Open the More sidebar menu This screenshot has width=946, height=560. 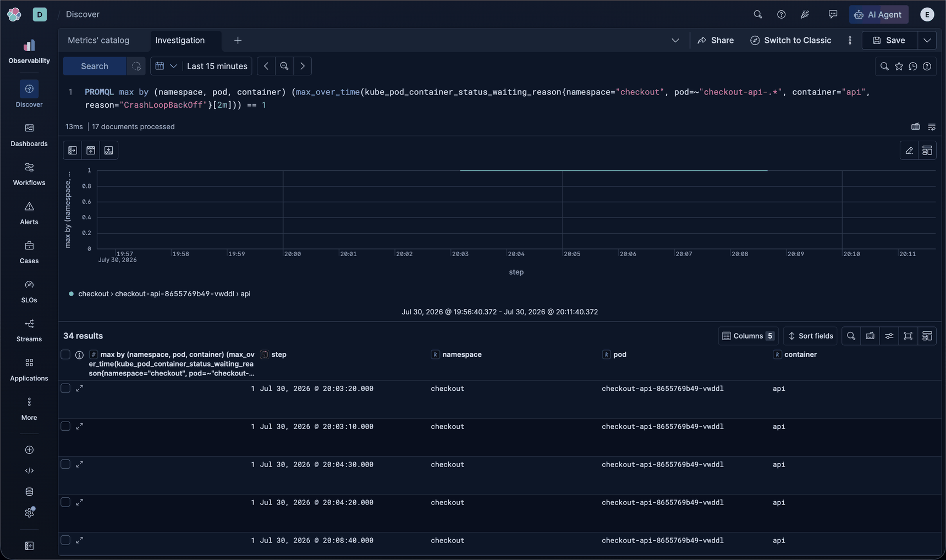coord(29,409)
